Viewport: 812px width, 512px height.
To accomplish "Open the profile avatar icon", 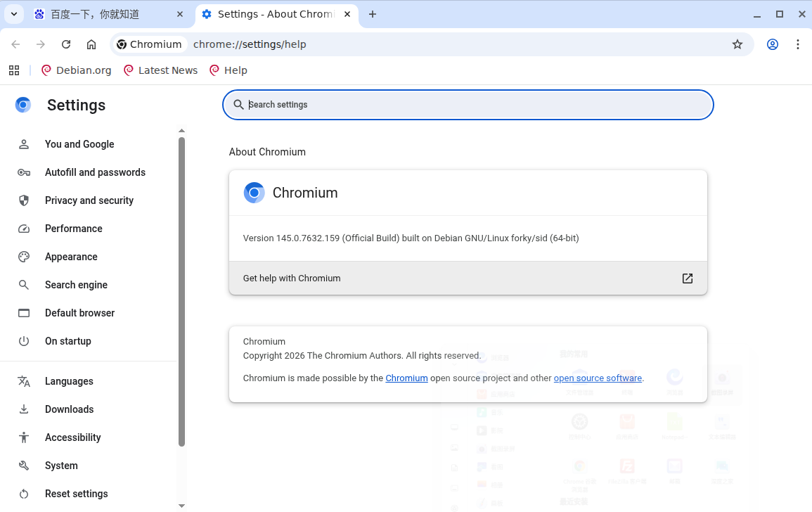I will 773,44.
